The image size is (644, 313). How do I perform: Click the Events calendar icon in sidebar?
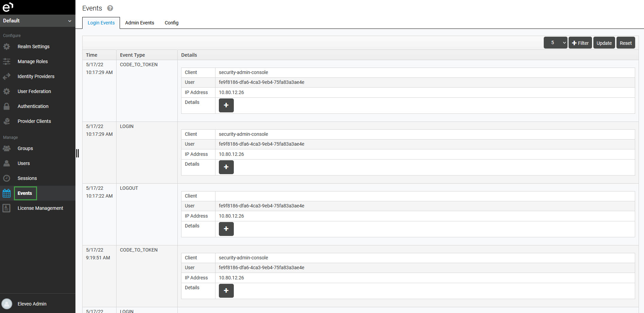(x=6, y=193)
